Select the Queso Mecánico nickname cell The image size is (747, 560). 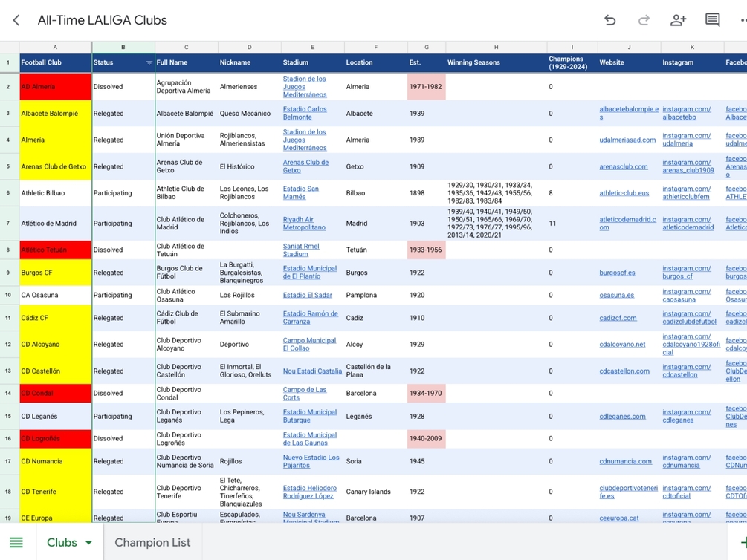(250, 114)
